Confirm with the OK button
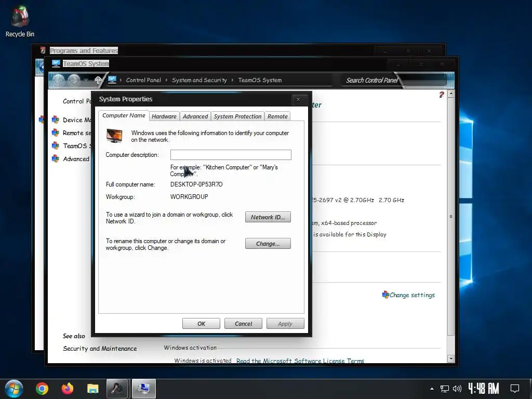 (201, 324)
